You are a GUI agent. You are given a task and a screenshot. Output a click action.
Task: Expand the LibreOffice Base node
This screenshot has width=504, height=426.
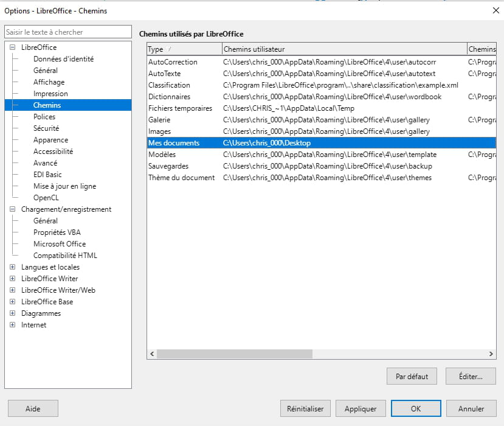13,302
